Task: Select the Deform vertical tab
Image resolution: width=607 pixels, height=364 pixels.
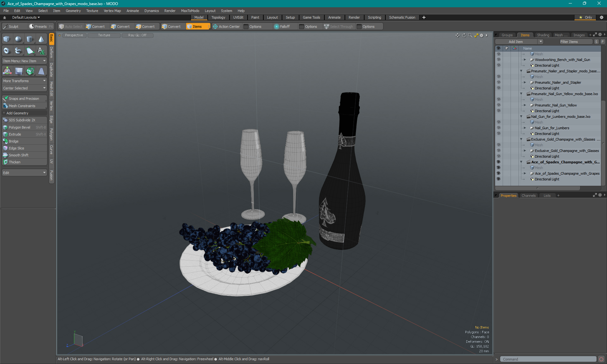Action: (52, 53)
